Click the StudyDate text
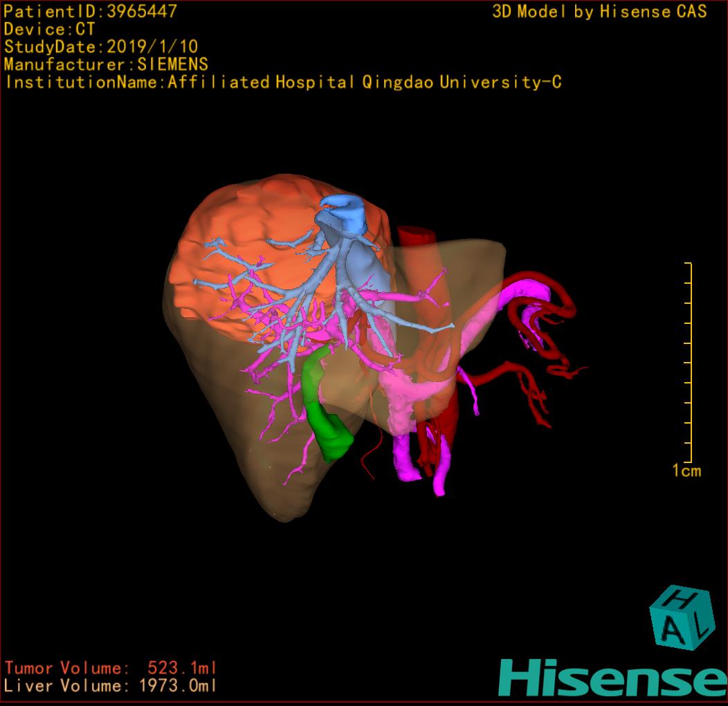The image size is (728, 706). coord(101,47)
